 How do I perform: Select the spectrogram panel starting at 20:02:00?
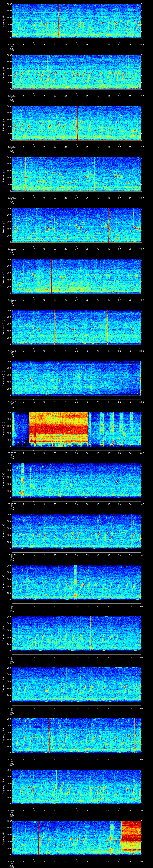tap(77, 72)
